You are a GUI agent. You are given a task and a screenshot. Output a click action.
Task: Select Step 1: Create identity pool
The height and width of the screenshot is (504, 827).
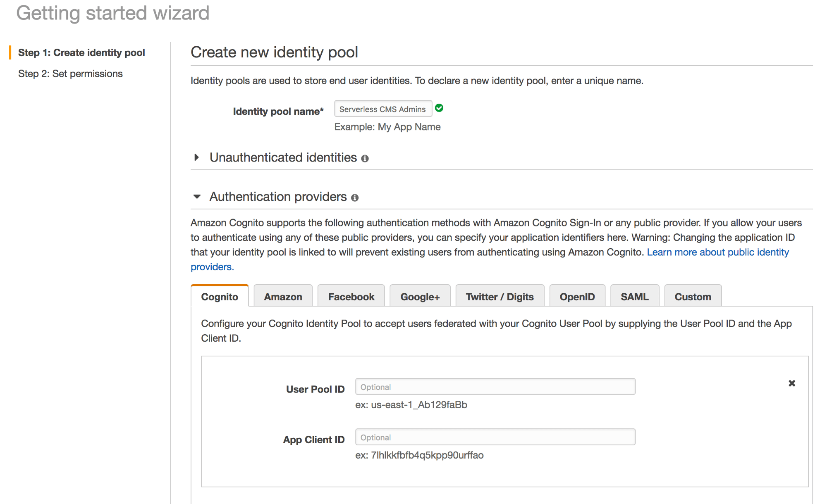tap(81, 52)
